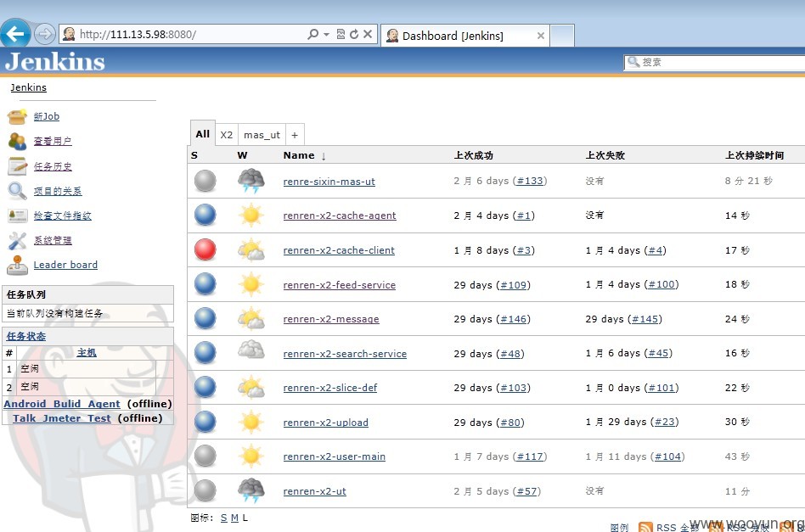
Task: Open address bar dropdown arrow
Action: click(327, 35)
